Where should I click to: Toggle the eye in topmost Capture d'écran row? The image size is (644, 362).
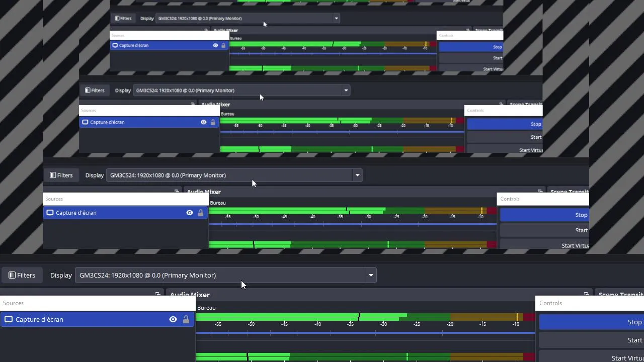(x=215, y=45)
